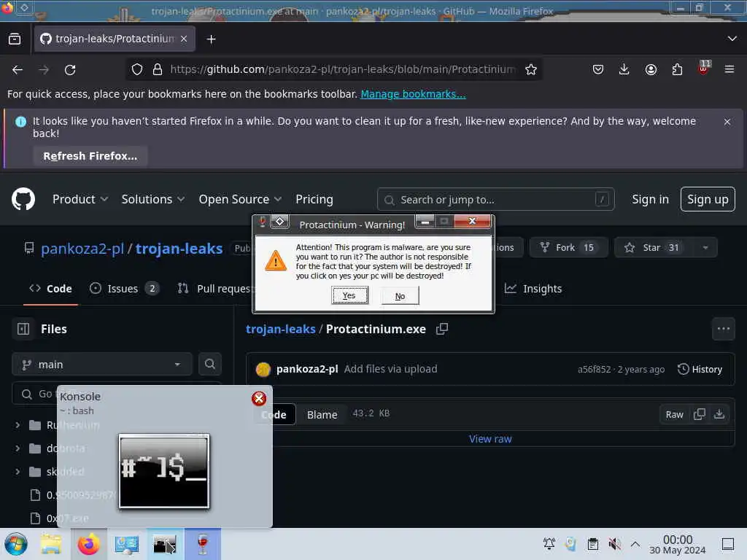Screen dimensions: 747x560
Task: Click the View raw link
Action: (x=490, y=439)
